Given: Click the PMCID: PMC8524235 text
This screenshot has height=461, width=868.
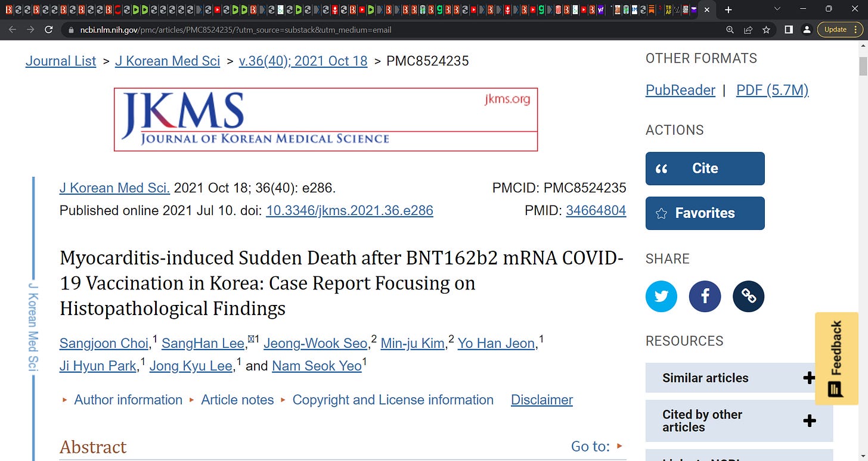Looking at the screenshot, I should 559,188.
